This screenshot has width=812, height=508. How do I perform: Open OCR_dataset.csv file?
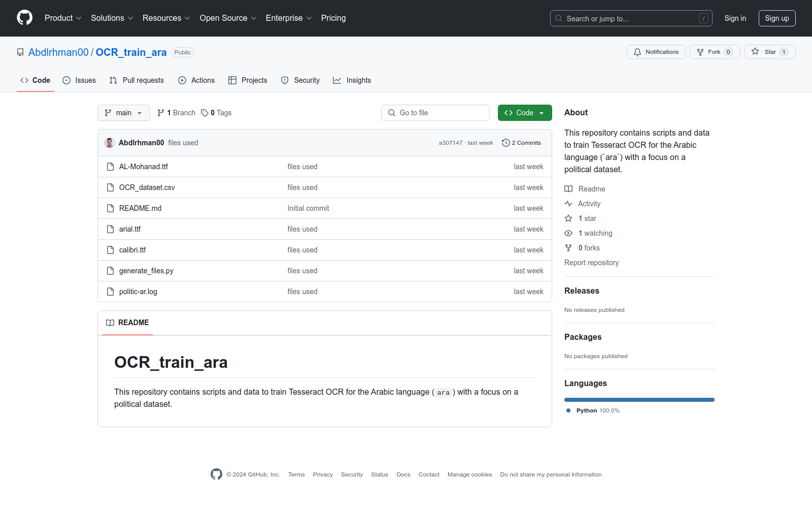point(147,187)
